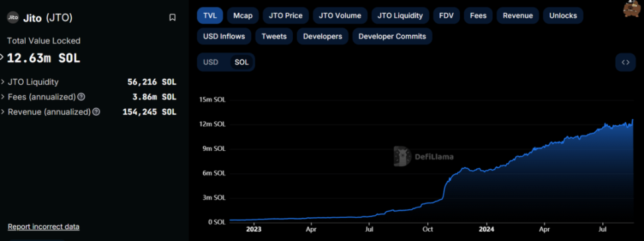The height and width of the screenshot is (241, 644).
Task: Switch chart denomination to SOL
Action: pos(241,62)
